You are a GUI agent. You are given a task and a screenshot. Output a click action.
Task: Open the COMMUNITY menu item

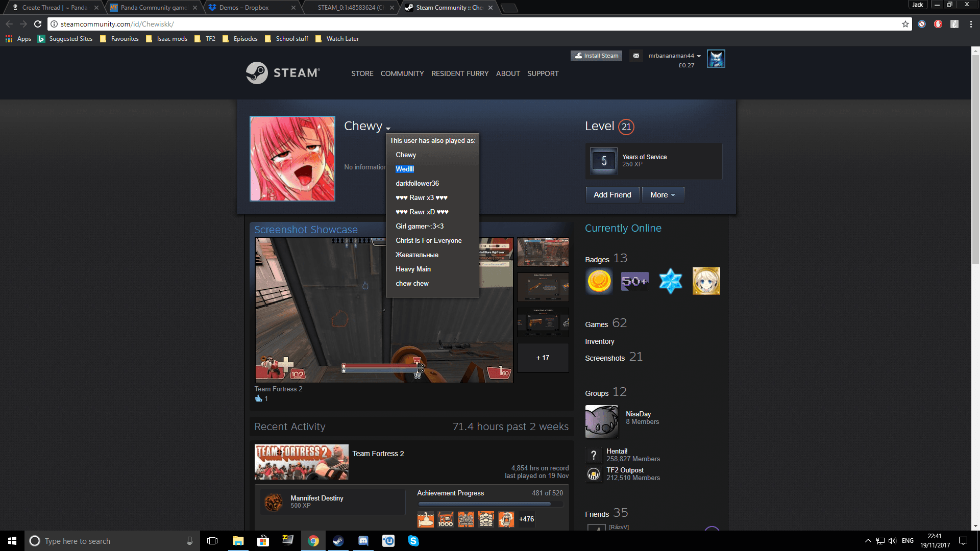click(402, 73)
